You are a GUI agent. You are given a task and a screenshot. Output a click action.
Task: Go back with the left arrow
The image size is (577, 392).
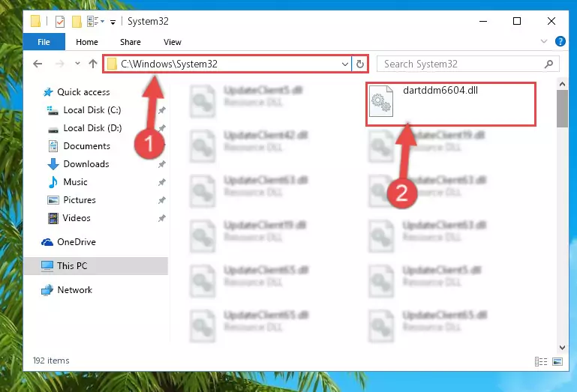click(x=38, y=64)
